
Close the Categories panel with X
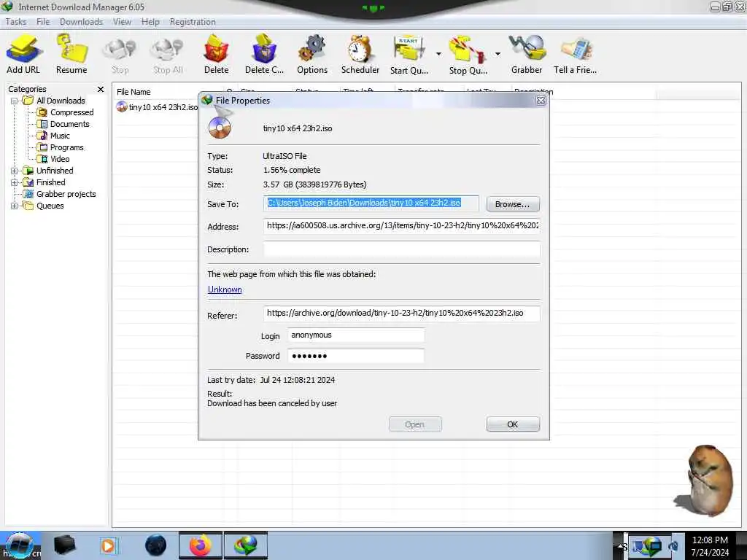point(101,89)
